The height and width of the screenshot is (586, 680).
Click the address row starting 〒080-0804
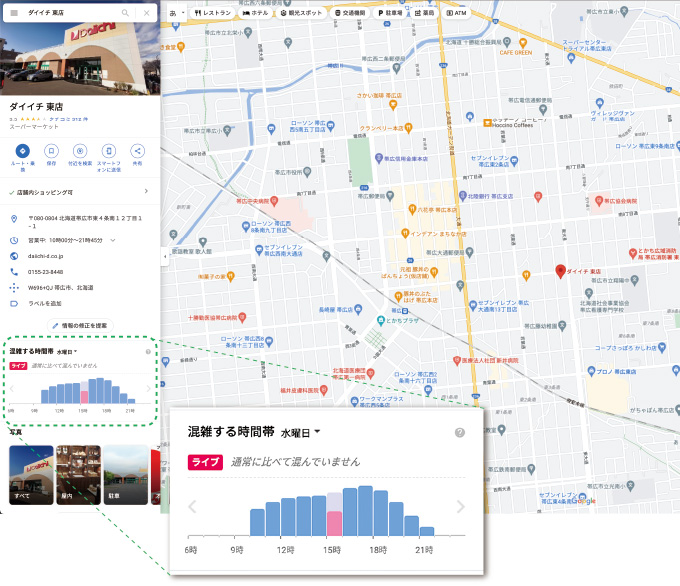(x=80, y=222)
